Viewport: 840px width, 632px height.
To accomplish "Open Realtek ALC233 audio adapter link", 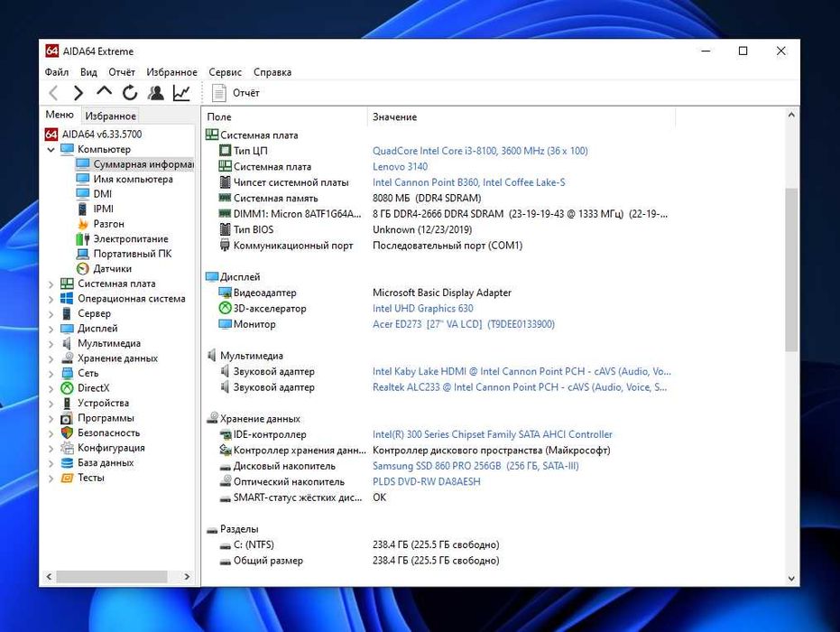I will 520,387.
